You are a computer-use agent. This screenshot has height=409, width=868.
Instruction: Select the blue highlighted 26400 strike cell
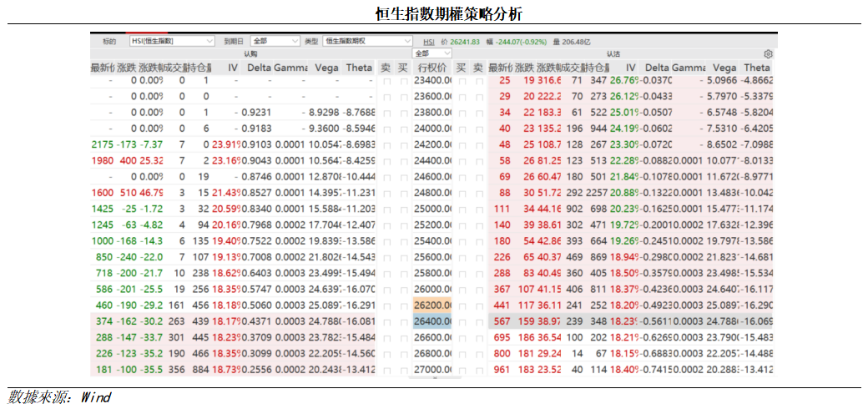433,321
